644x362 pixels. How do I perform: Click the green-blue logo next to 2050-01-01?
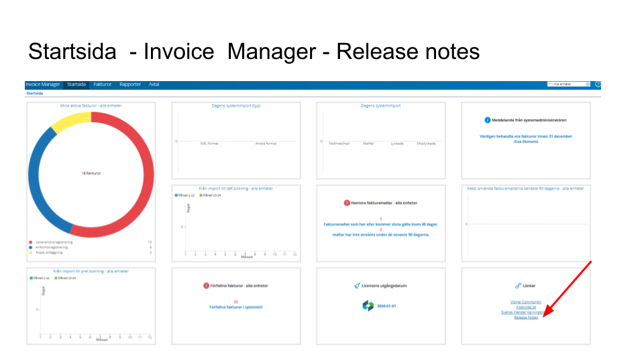368,306
